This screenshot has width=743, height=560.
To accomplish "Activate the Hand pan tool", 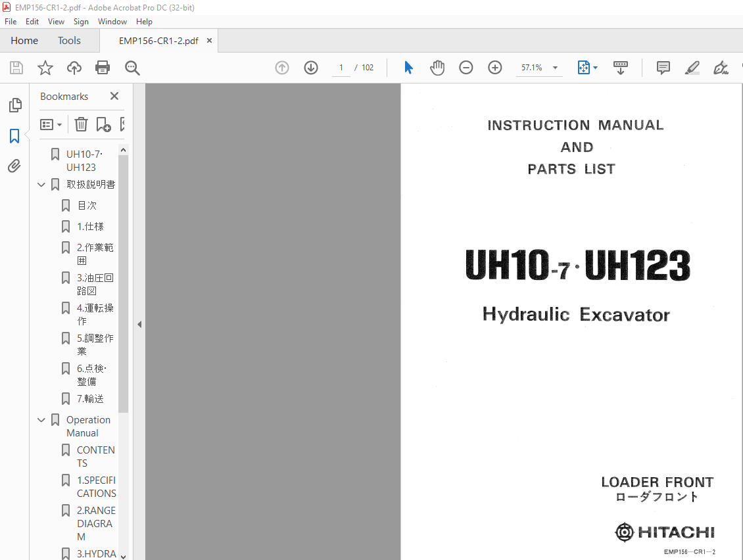I will tap(437, 68).
